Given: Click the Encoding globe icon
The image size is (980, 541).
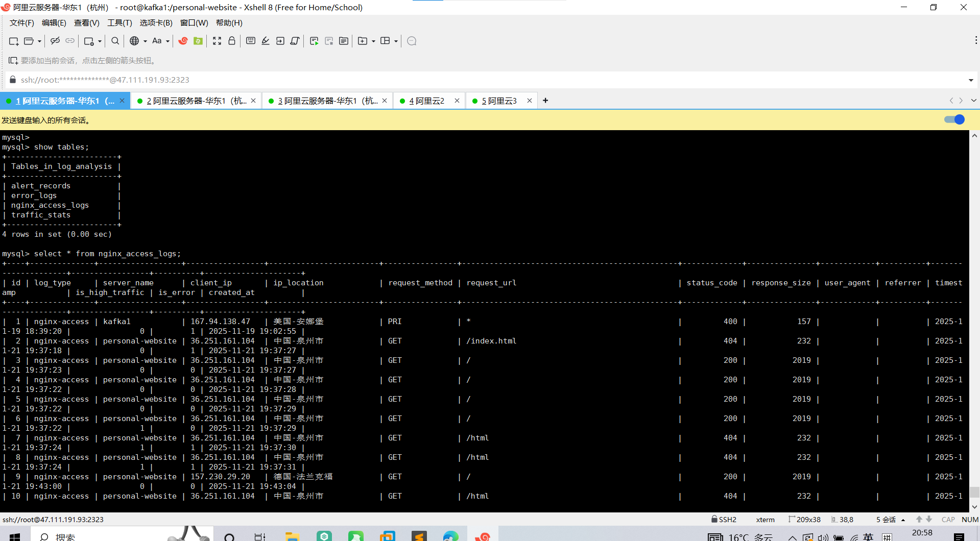Looking at the screenshot, I should click(x=134, y=41).
